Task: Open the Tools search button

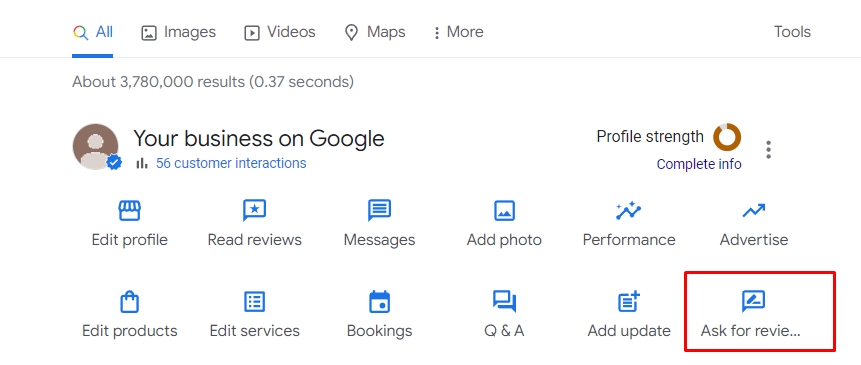Action: tap(792, 32)
